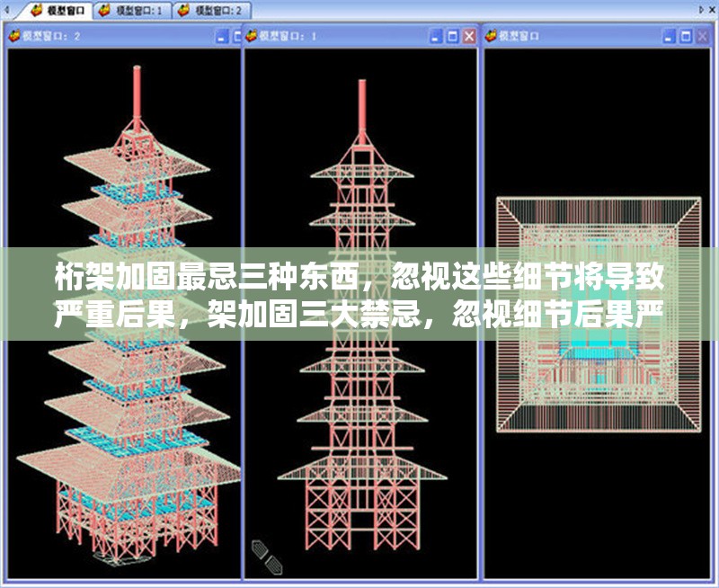The image size is (719, 588).
Task: Click the 模型窗口:1 title bar icon
Action: tap(252, 36)
